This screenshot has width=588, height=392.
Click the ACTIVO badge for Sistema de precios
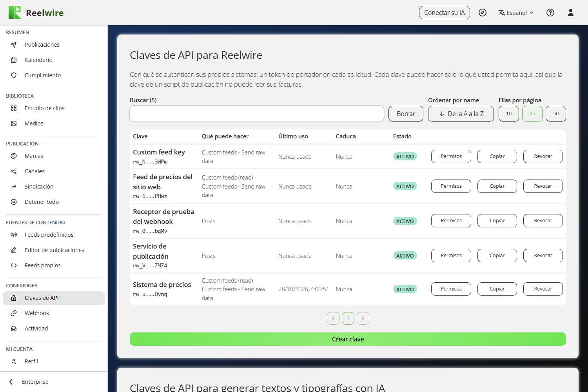[x=405, y=289]
